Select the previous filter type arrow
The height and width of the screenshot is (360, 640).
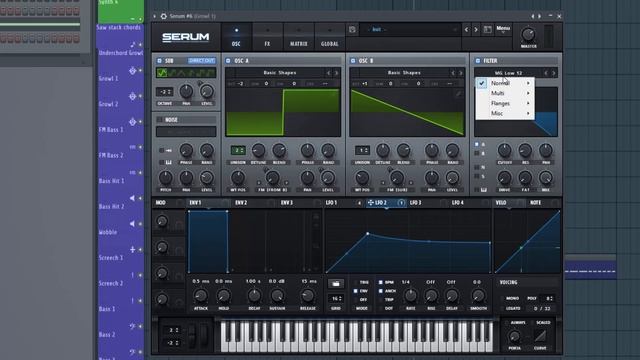pos(546,73)
